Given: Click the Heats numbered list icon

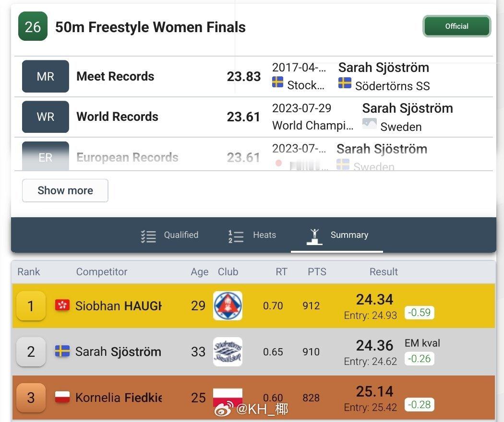Looking at the screenshot, I should coord(235,235).
